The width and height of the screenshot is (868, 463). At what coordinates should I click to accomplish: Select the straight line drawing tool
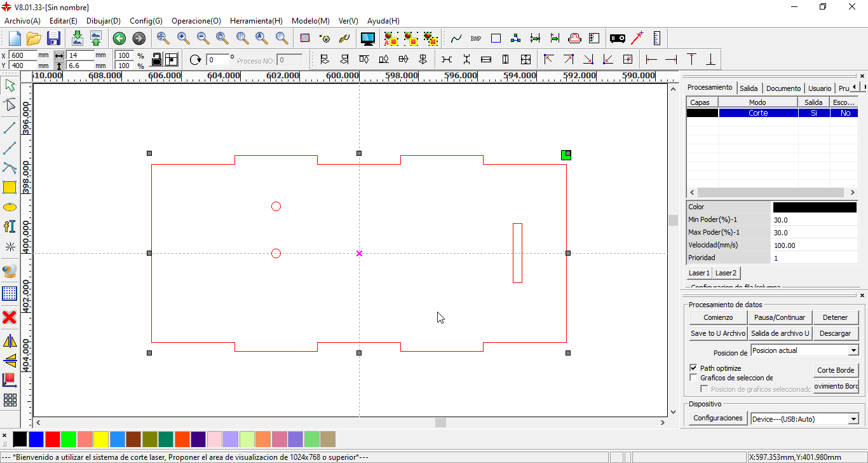tap(10, 128)
